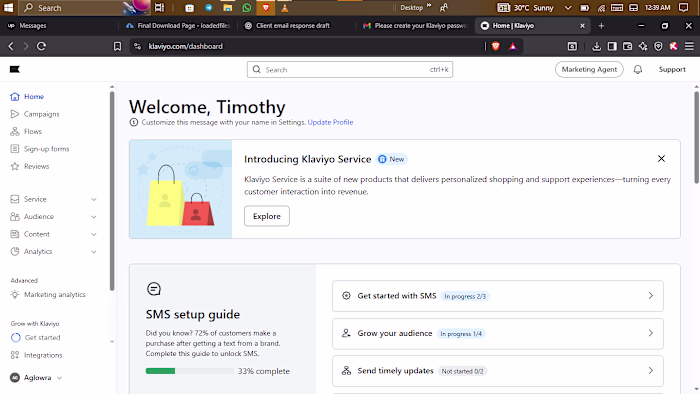
Task: Open Leo AI sparkle icon
Action: pyautogui.click(x=643, y=46)
